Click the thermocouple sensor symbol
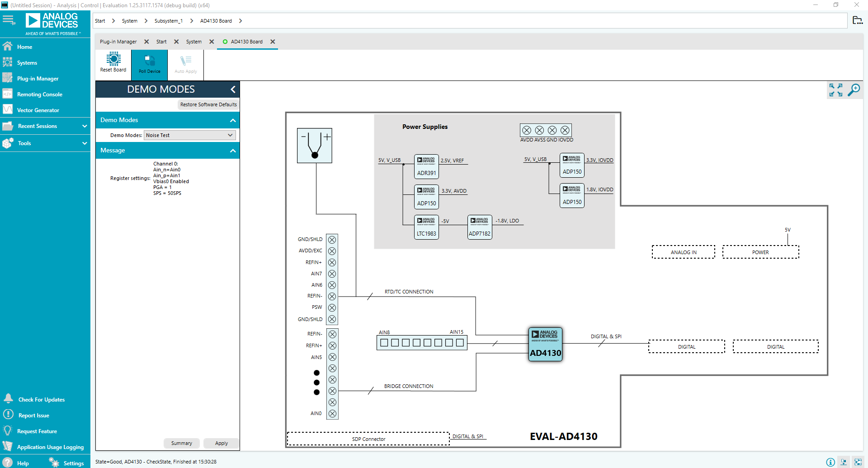 (x=315, y=146)
